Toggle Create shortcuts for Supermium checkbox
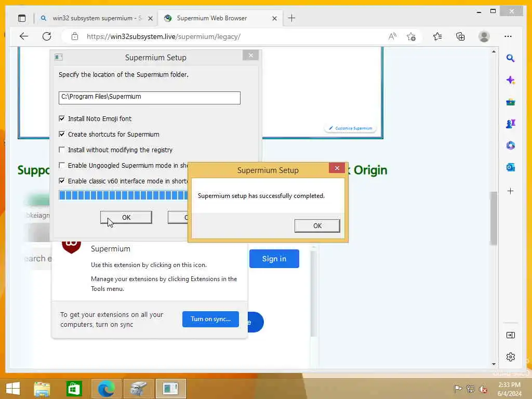The width and height of the screenshot is (532, 399). point(62,134)
